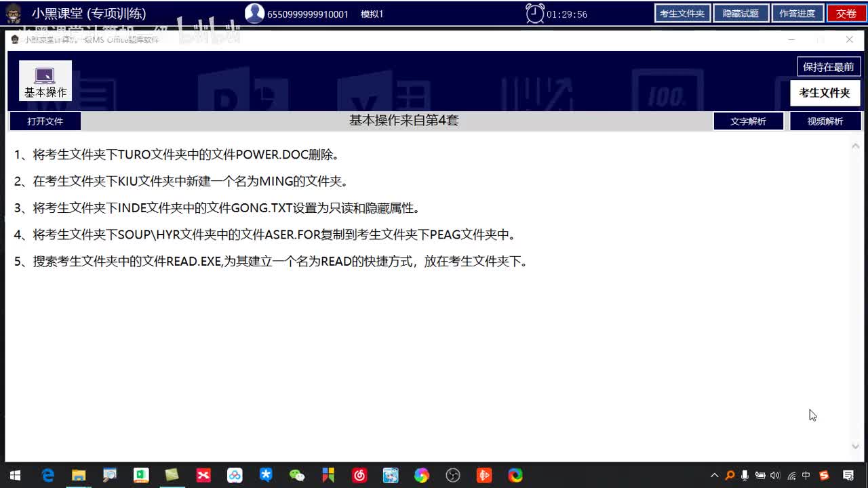View 作答进度 answer progress

(797, 14)
